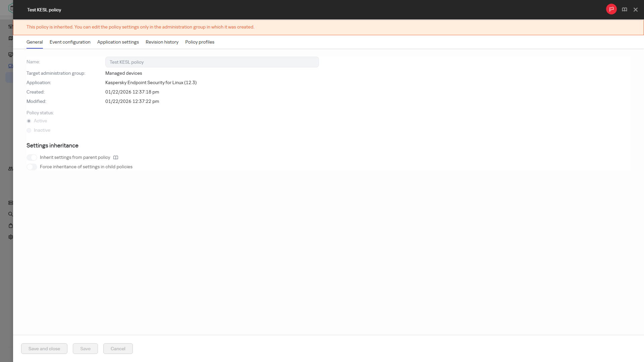The width and height of the screenshot is (644, 362).
Task: Switch to Event configuration tab
Action: tap(70, 42)
